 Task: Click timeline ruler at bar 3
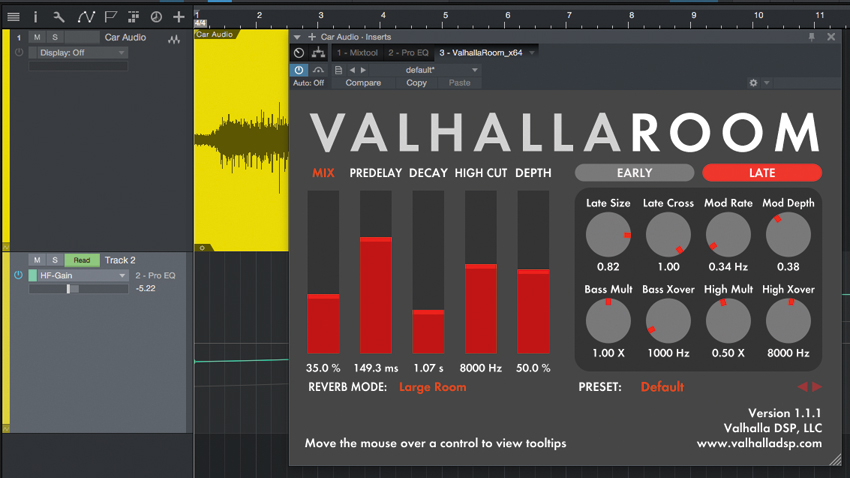point(321,16)
